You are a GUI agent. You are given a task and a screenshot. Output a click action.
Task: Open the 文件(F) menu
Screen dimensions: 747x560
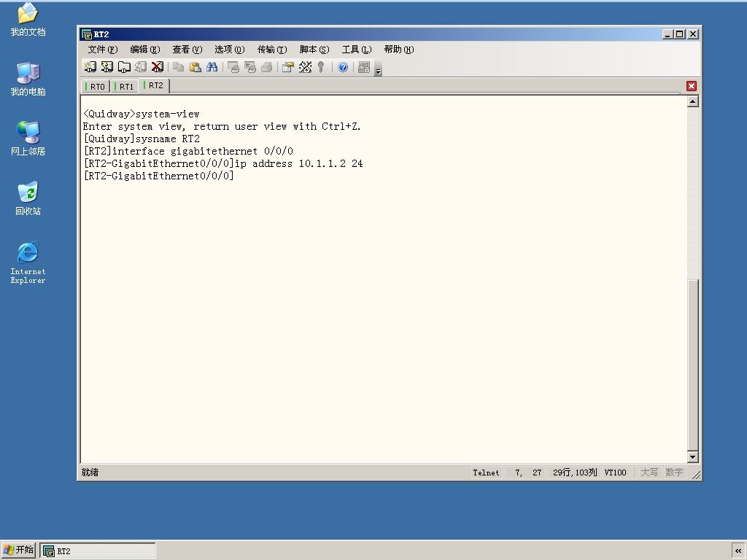pyautogui.click(x=102, y=50)
